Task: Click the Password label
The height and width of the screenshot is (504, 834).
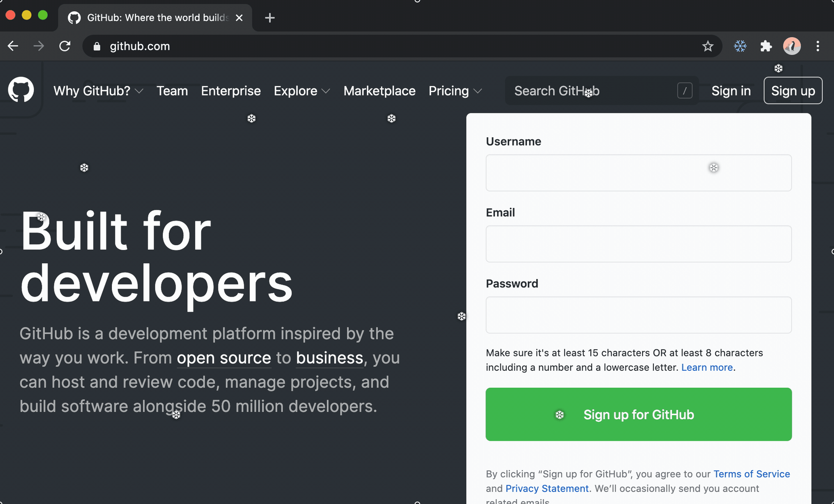Action: pyautogui.click(x=512, y=283)
